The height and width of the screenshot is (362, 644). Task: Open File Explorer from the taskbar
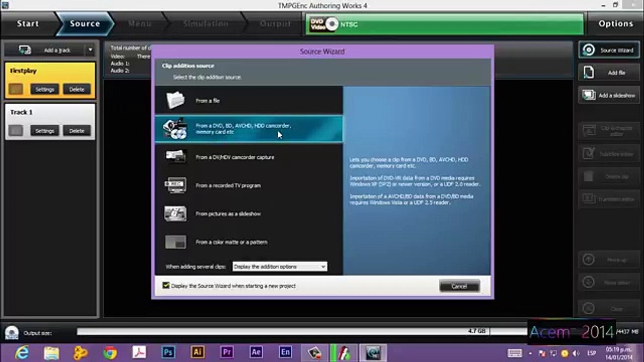51,352
